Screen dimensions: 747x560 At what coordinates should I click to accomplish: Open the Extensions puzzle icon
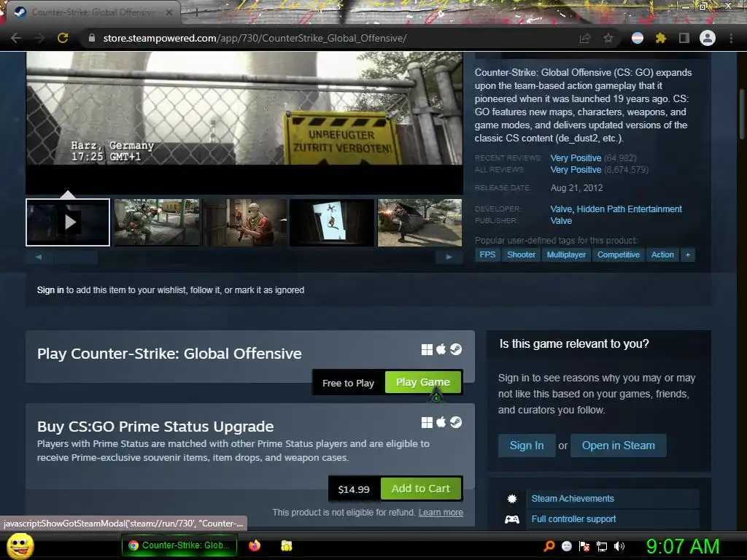tap(660, 38)
